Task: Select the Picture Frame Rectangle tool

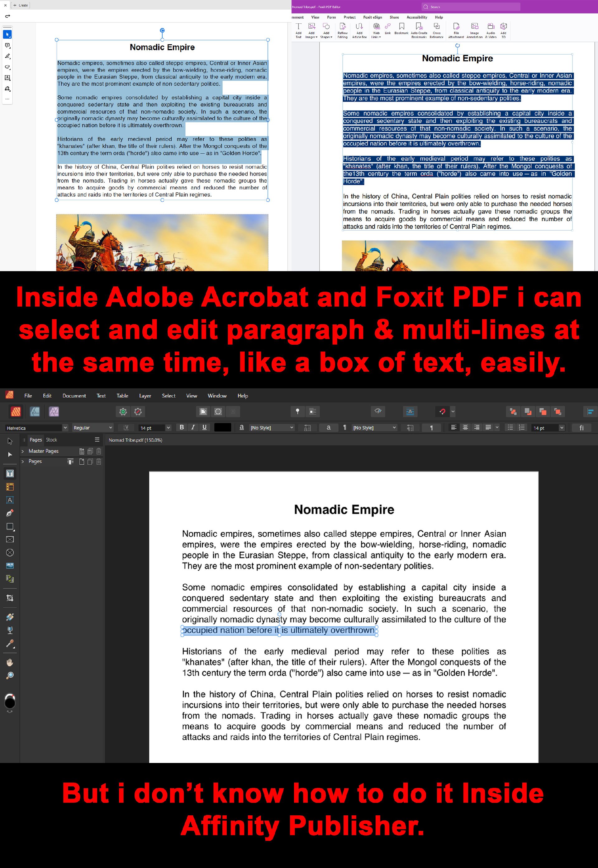Action: (10, 540)
